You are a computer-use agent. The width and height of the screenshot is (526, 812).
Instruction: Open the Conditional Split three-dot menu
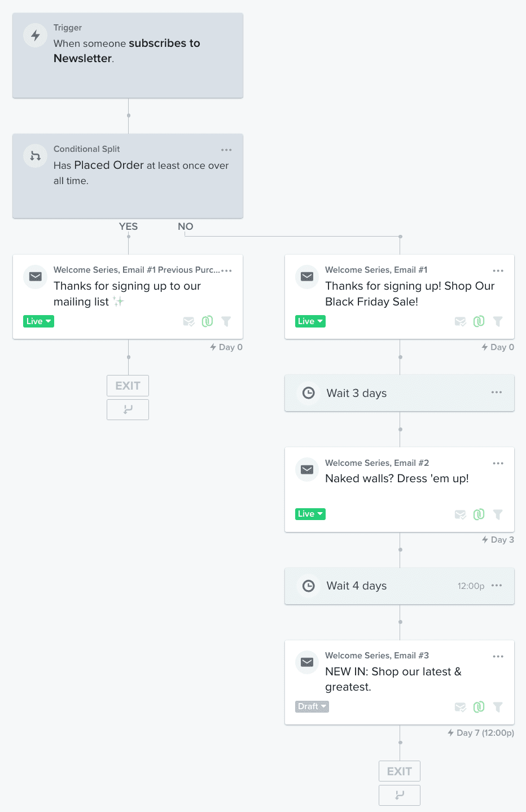[226, 150]
